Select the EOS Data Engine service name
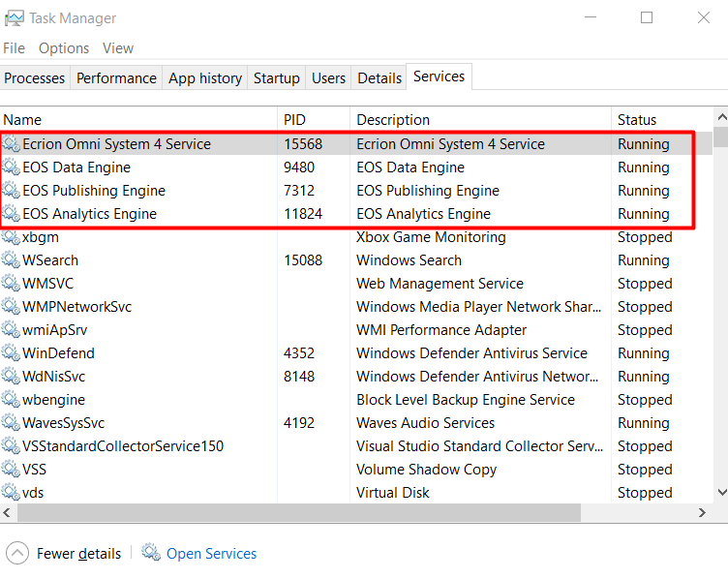 pos(76,168)
